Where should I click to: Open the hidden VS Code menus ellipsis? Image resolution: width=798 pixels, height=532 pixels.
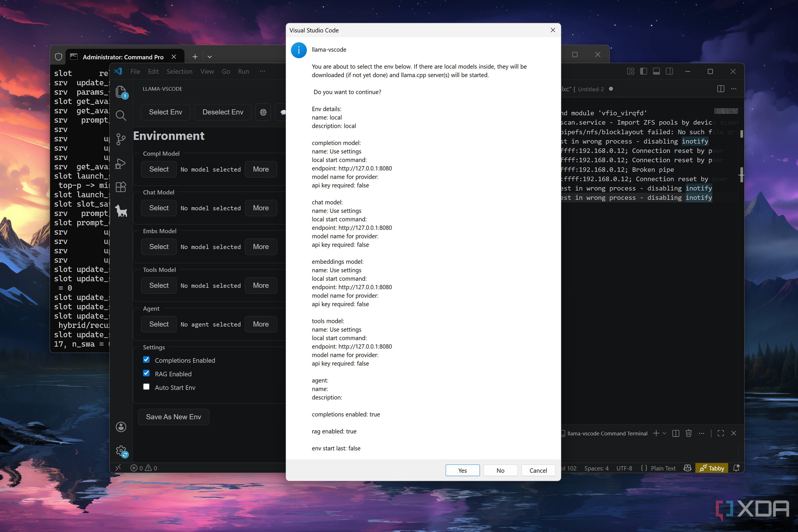click(262, 71)
